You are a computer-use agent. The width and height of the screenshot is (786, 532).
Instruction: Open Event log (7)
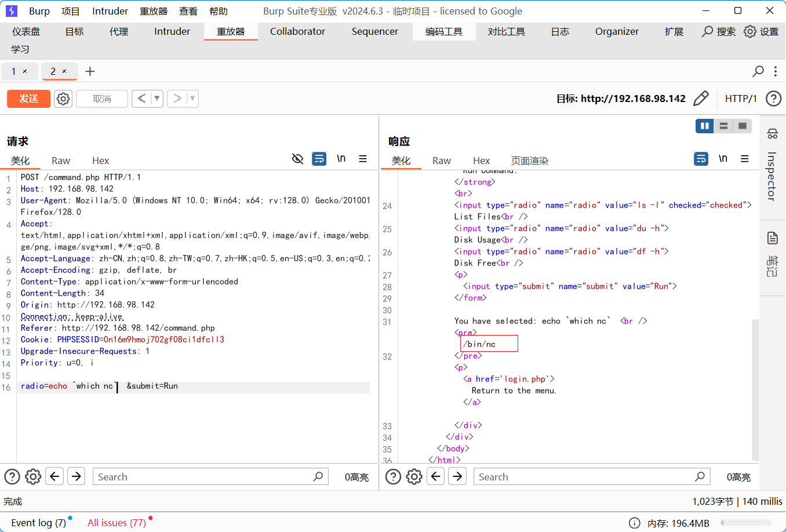pyautogui.click(x=38, y=523)
